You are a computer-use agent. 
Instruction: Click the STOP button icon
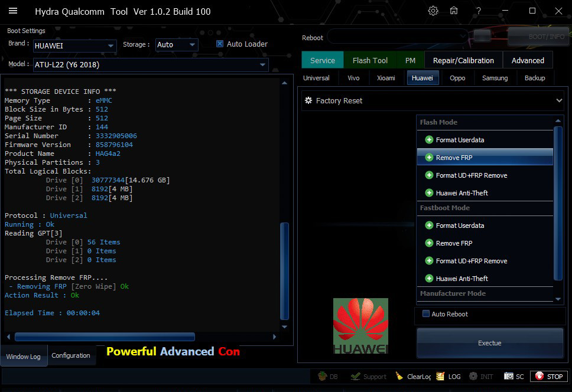pyautogui.click(x=538, y=376)
